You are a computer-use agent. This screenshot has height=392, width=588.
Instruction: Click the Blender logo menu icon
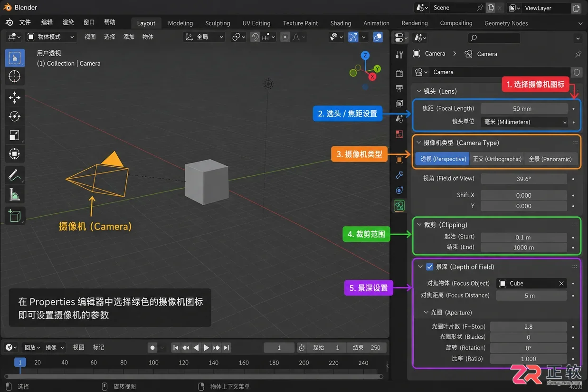point(9,22)
